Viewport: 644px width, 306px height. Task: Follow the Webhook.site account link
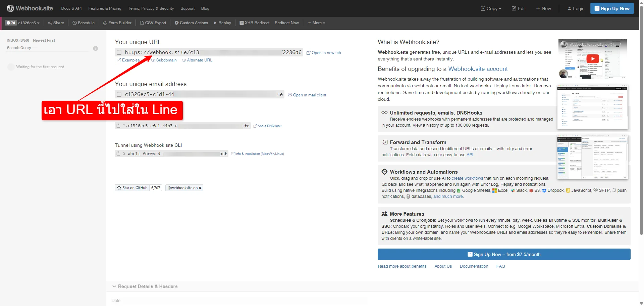point(478,69)
